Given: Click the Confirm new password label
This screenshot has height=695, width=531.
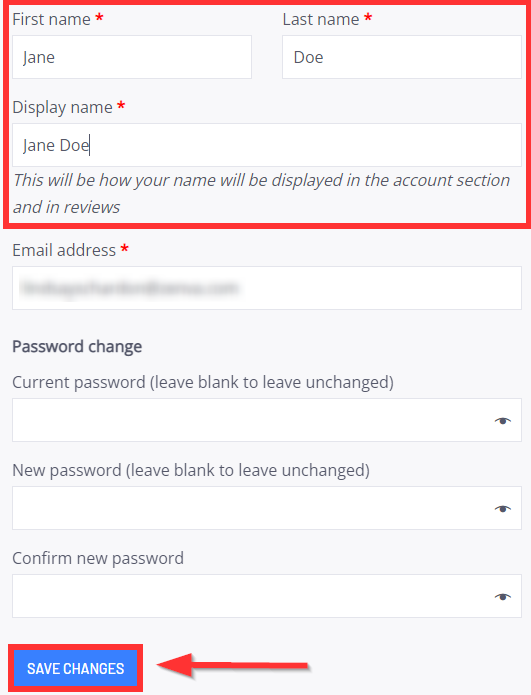Looking at the screenshot, I should (98, 558).
